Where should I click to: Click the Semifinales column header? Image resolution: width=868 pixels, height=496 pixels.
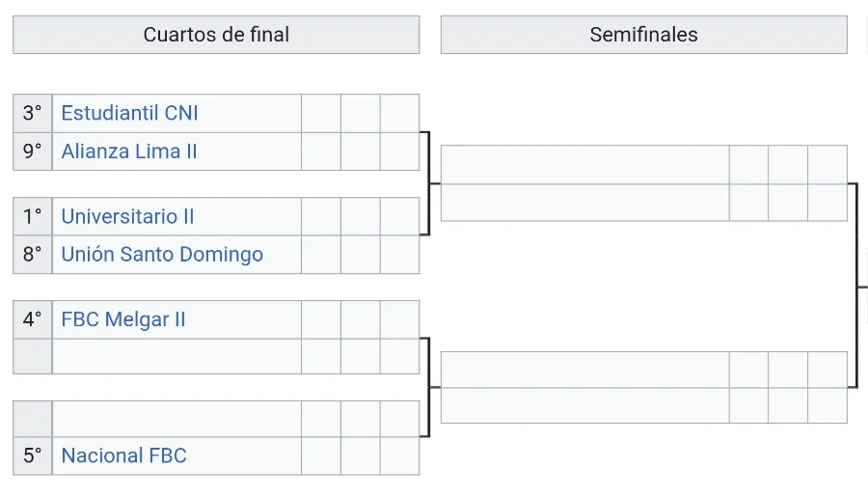[x=643, y=35]
